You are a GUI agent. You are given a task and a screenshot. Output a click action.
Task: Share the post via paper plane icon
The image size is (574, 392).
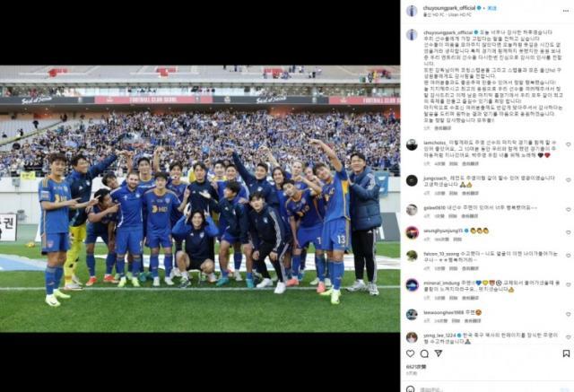click(439, 353)
